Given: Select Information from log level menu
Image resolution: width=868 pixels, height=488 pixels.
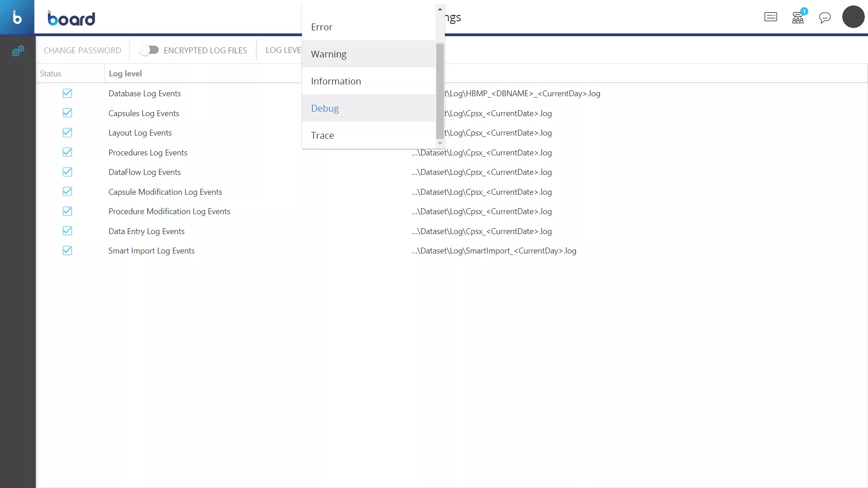Looking at the screenshot, I should [335, 80].
